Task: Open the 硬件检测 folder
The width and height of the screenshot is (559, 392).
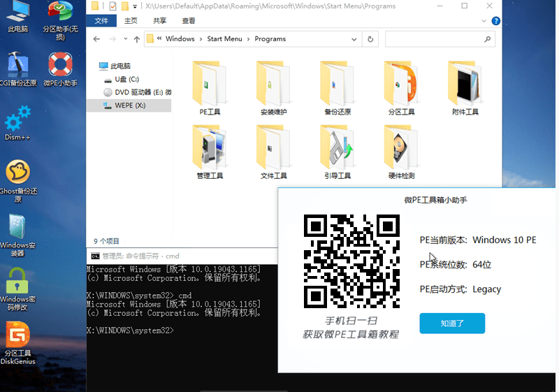Action: point(401,152)
